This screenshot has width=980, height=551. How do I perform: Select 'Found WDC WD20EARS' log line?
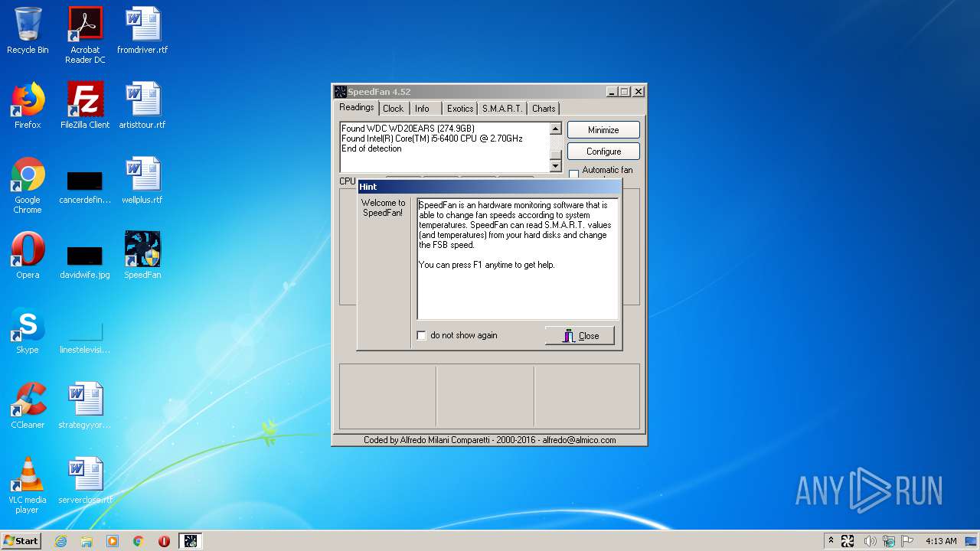408,129
